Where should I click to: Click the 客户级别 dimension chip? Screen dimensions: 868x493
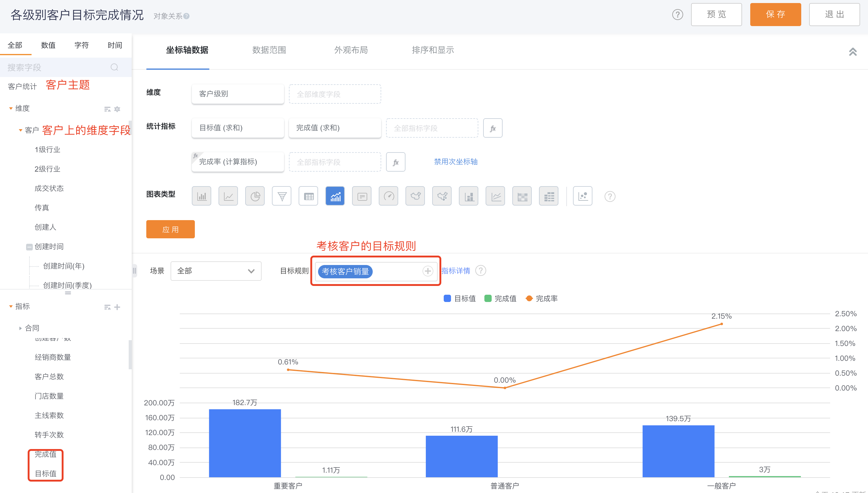click(238, 94)
